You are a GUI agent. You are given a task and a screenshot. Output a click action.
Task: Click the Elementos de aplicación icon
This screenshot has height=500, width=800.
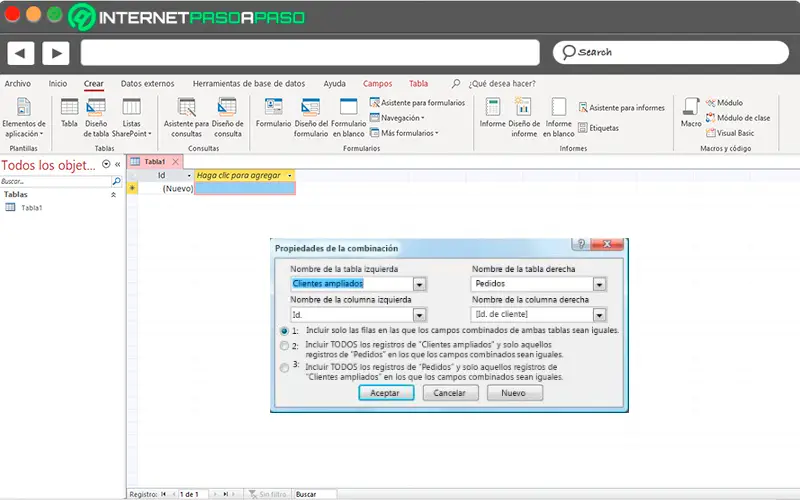pos(23,107)
